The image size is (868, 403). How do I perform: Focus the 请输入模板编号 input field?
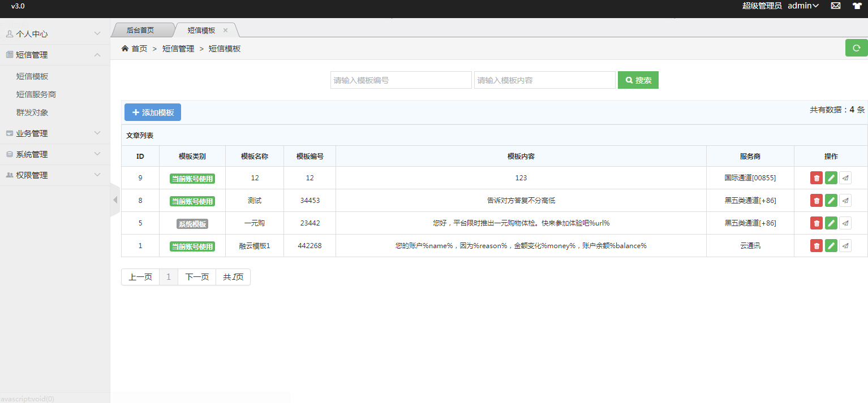(x=401, y=80)
